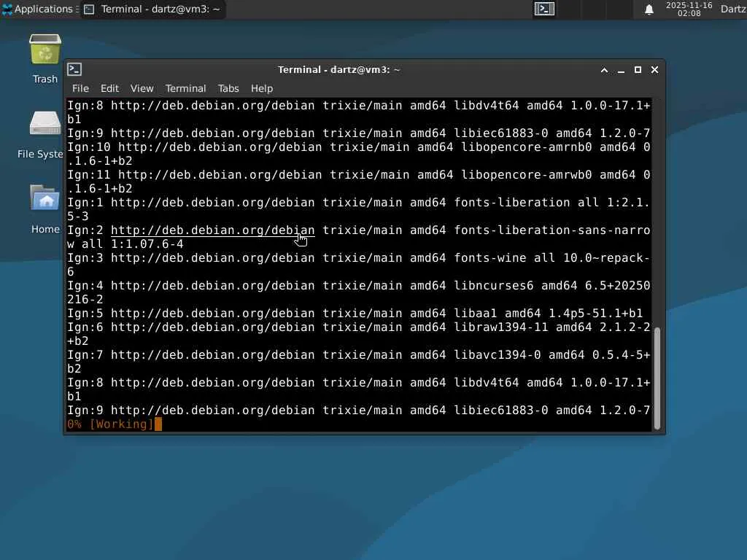747x560 pixels.
Task: Click the 'libraw1394-11' package name
Action: point(500,327)
